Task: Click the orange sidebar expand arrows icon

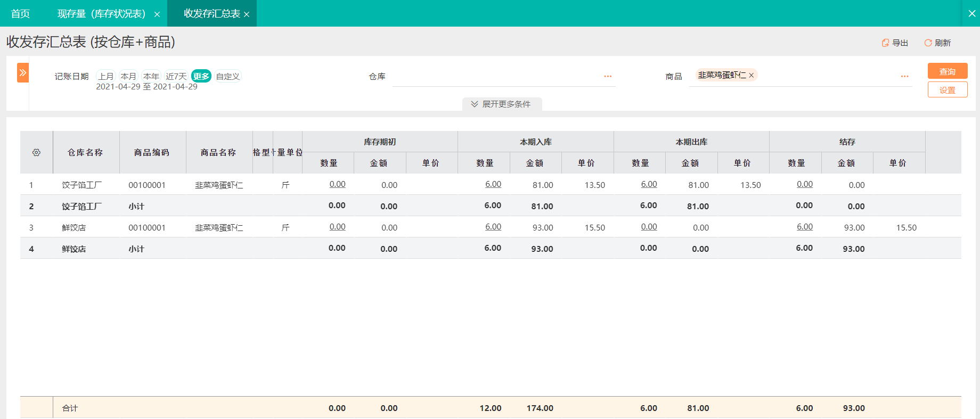Action: 23,72
